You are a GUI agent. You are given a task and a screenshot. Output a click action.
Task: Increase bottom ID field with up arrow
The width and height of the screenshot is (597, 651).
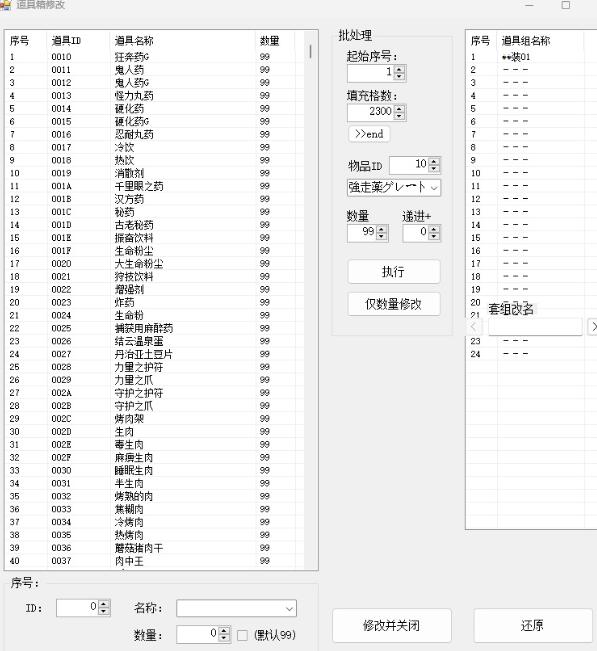tap(104, 604)
